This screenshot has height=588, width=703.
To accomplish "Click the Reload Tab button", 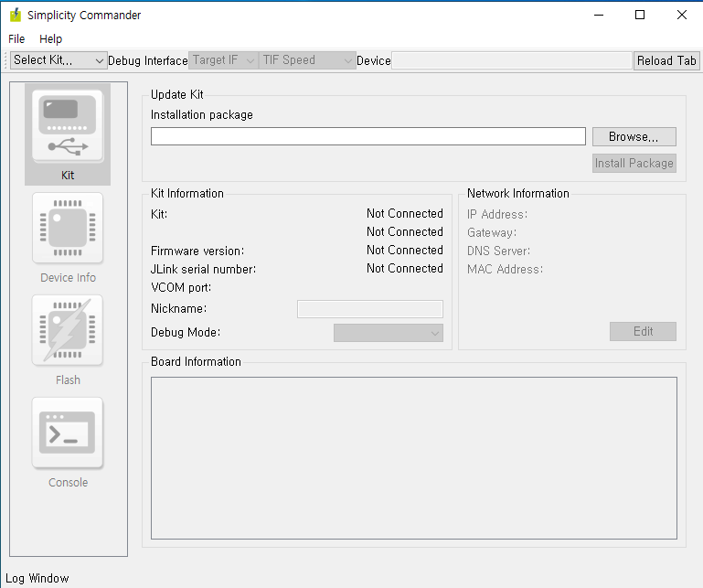I will tap(666, 60).
